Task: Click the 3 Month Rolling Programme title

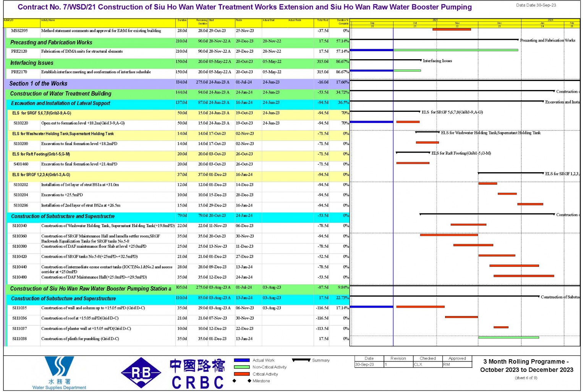Action: 526,366
